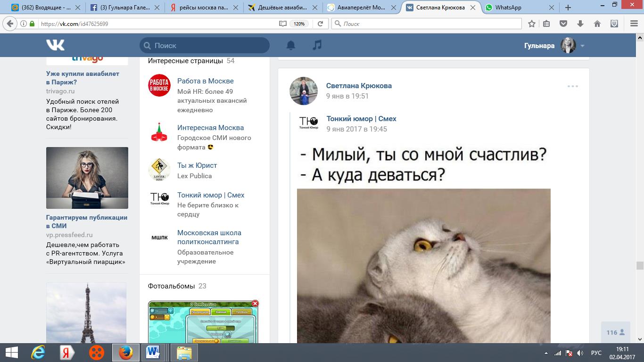Viewport: 644px width, 362px height.
Task: Reload the page with the refresh icon
Action: 320,24
